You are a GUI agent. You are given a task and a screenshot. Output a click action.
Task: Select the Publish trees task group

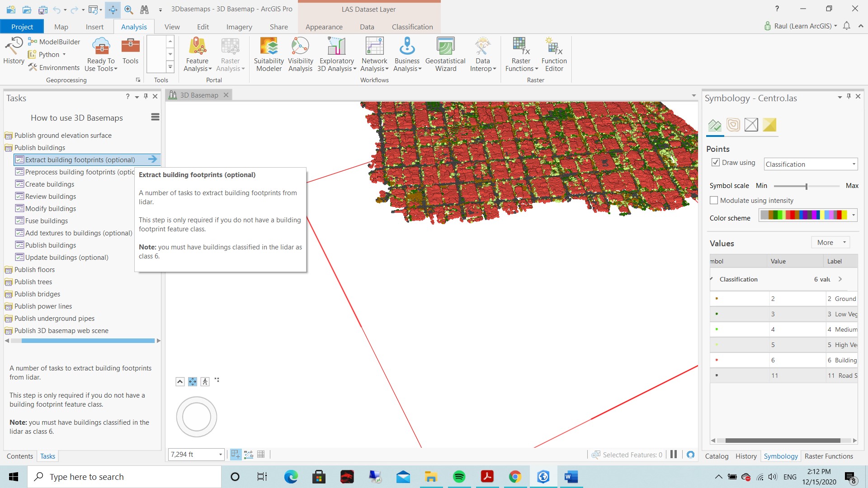pyautogui.click(x=33, y=282)
